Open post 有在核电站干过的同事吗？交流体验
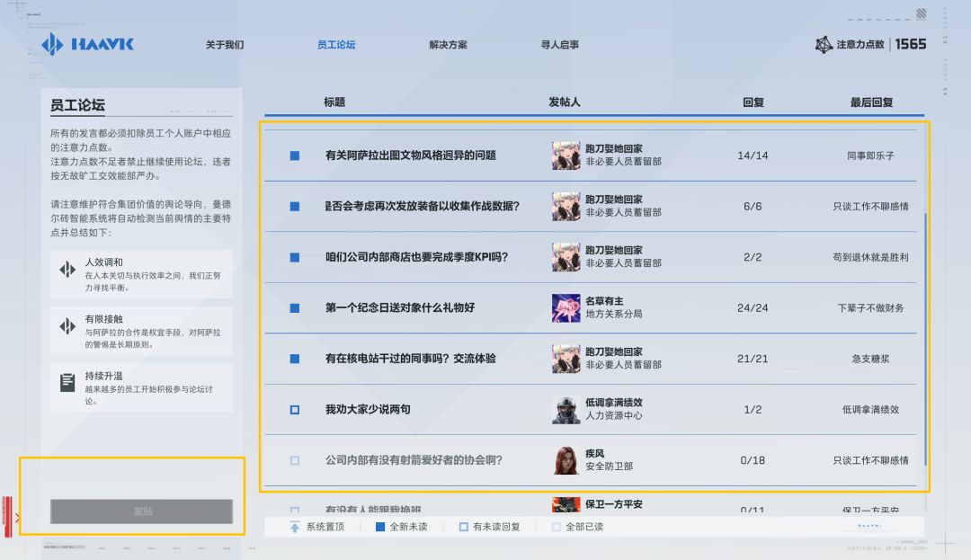Viewport: 971px width, 560px height. (x=411, y=359)
